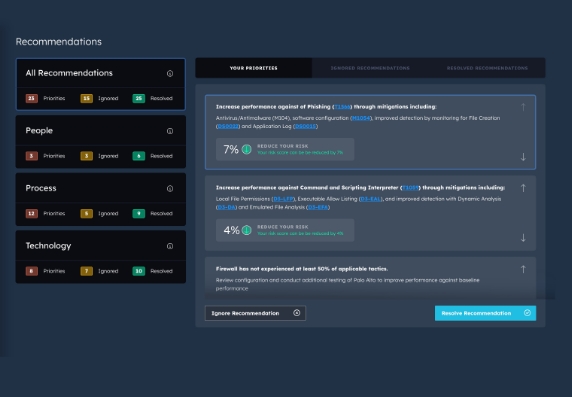The image size is (572, 397).
Task: Open the T1566 Phishing technique link
Action: click(342, 107)
